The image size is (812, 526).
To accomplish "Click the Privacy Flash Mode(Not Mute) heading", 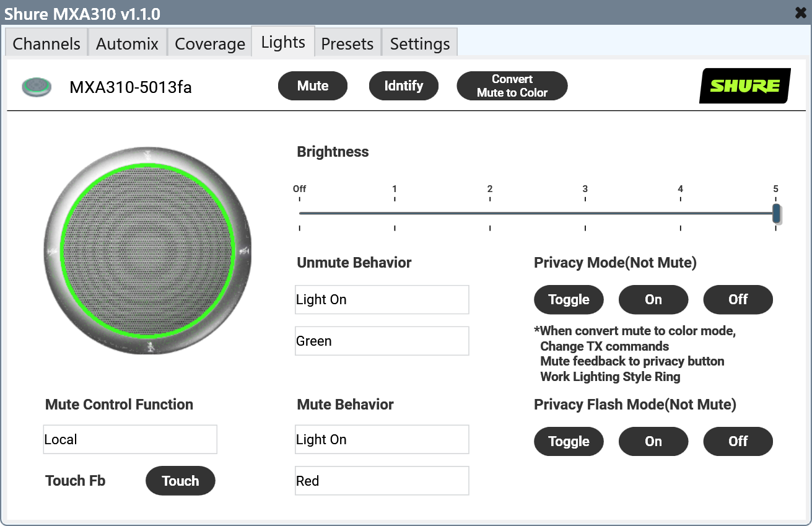I will tap(635, 405).
